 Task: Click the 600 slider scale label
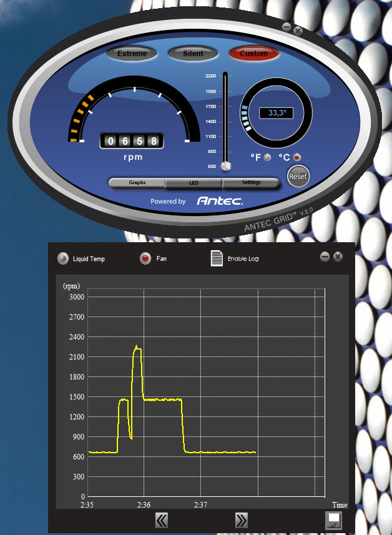coord(212,167)
